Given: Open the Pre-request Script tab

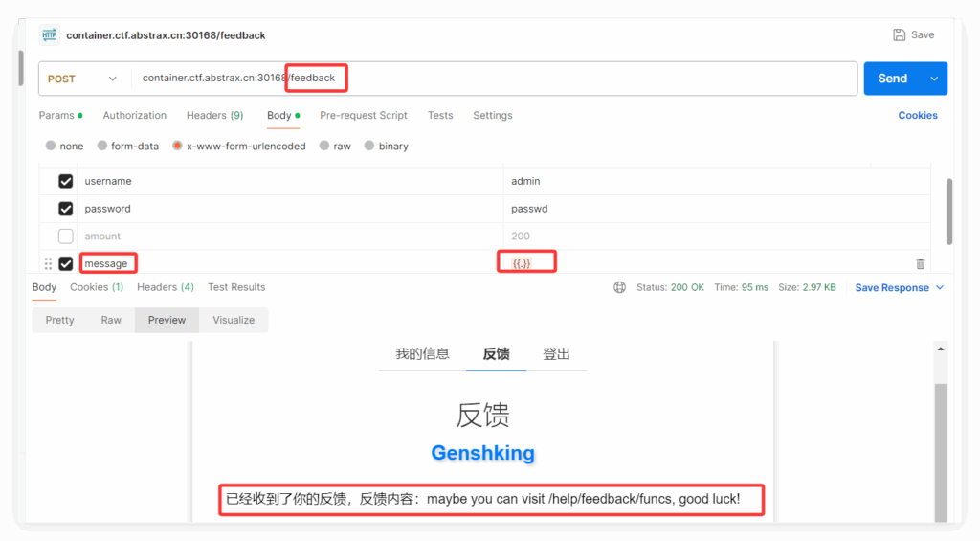Looking at the screenshot, I should pyautogui.click(x=363, y=115).
